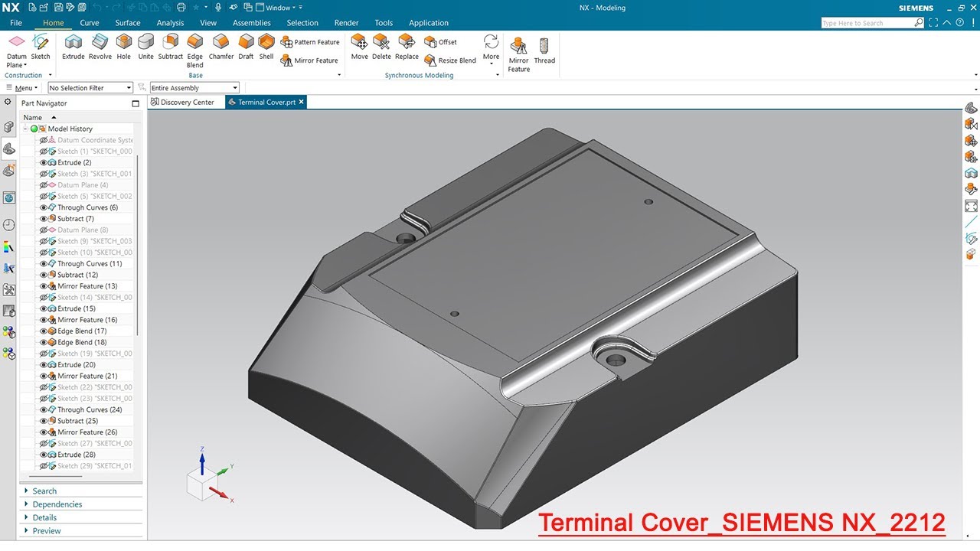The image size is (980, 551).
Task: Expand the Menu dropdown
Action: click(x=21, y=88)
